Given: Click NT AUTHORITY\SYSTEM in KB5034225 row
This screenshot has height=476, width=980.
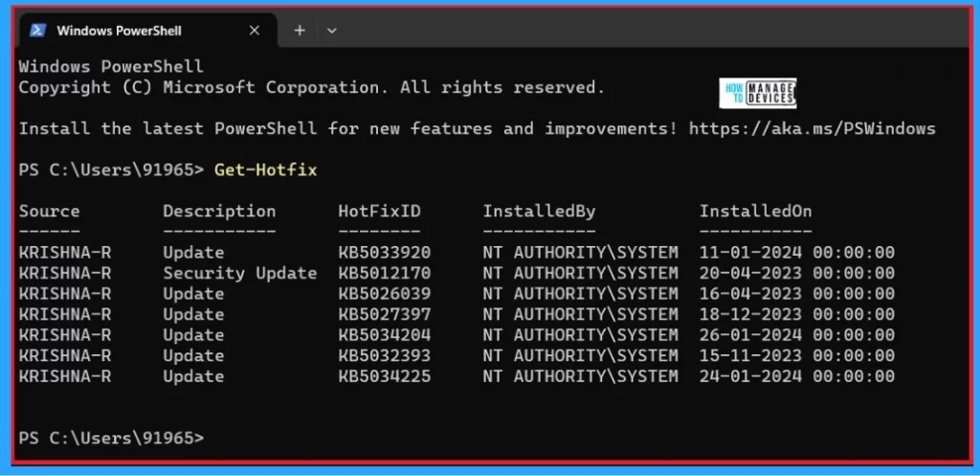Looking at the screenshot, I should click(x=580, y=376).
